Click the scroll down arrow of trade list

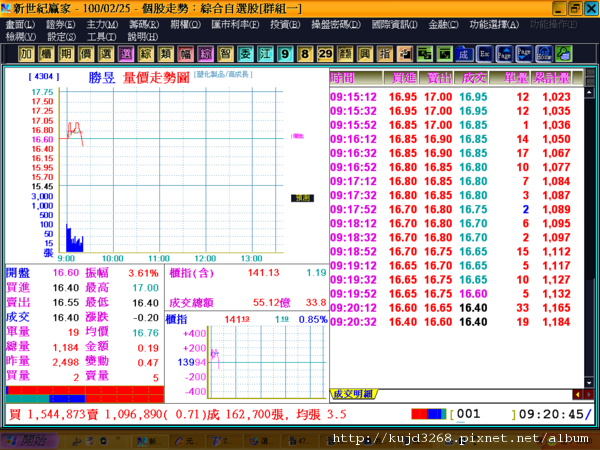589,383
